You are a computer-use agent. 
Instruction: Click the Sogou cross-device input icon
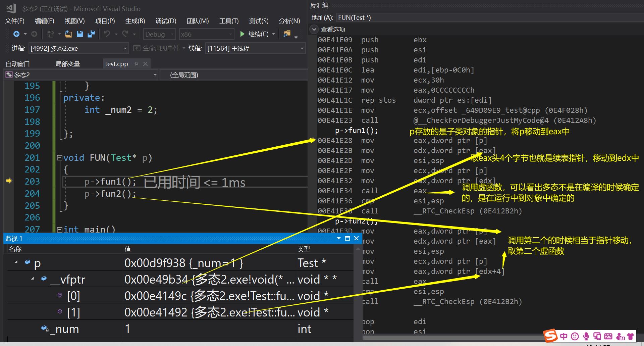point(597,336)
